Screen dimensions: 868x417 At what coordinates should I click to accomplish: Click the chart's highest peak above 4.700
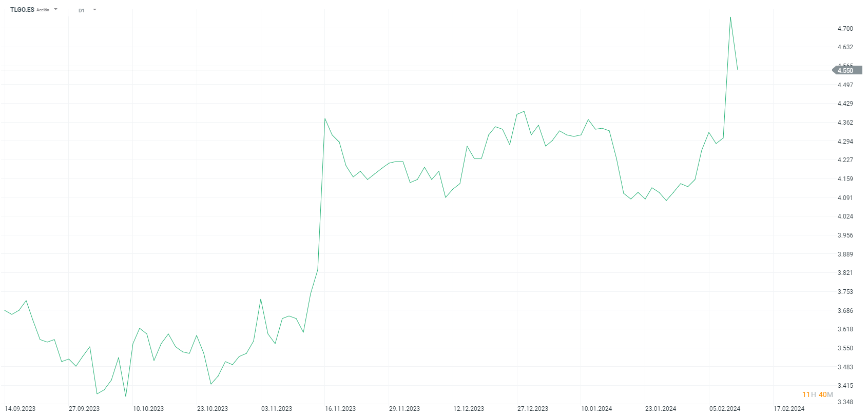click(x=730, y=17)
